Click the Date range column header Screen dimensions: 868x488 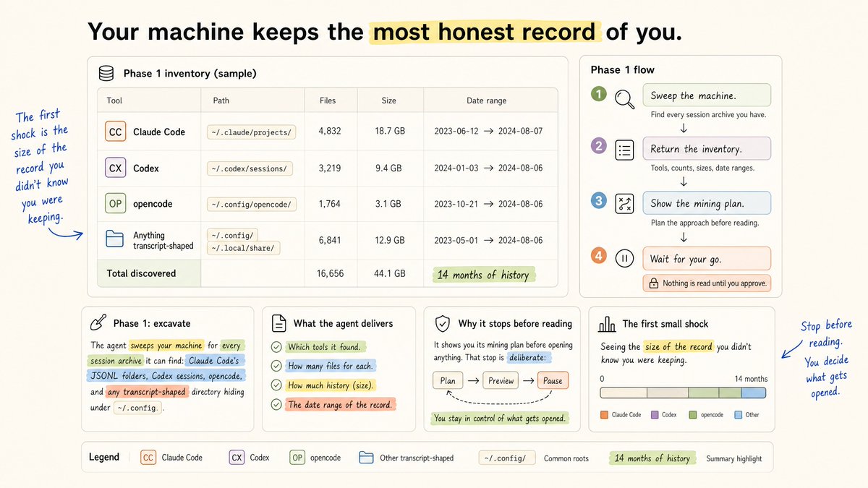pos(486,100)
